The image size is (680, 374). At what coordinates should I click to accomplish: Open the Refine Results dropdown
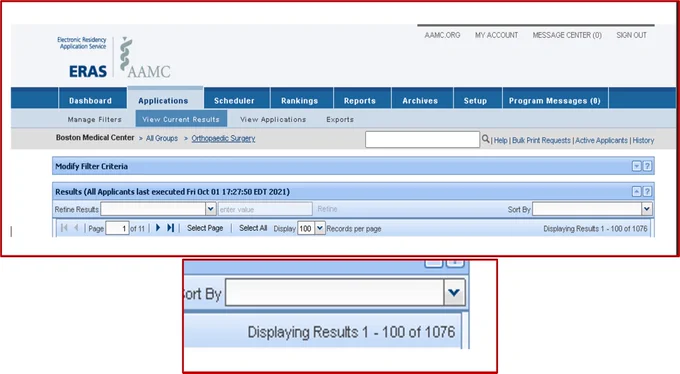pos(210,209)
